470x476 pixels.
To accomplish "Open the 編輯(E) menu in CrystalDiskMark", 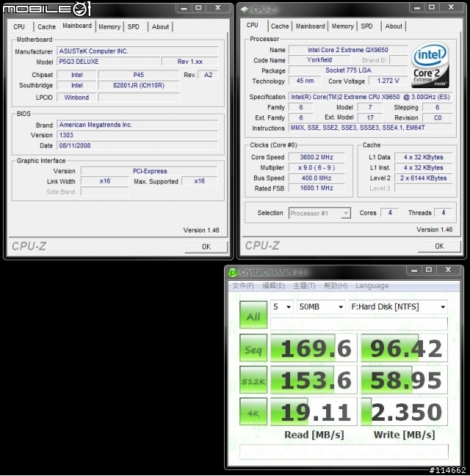I will [273, 286].
